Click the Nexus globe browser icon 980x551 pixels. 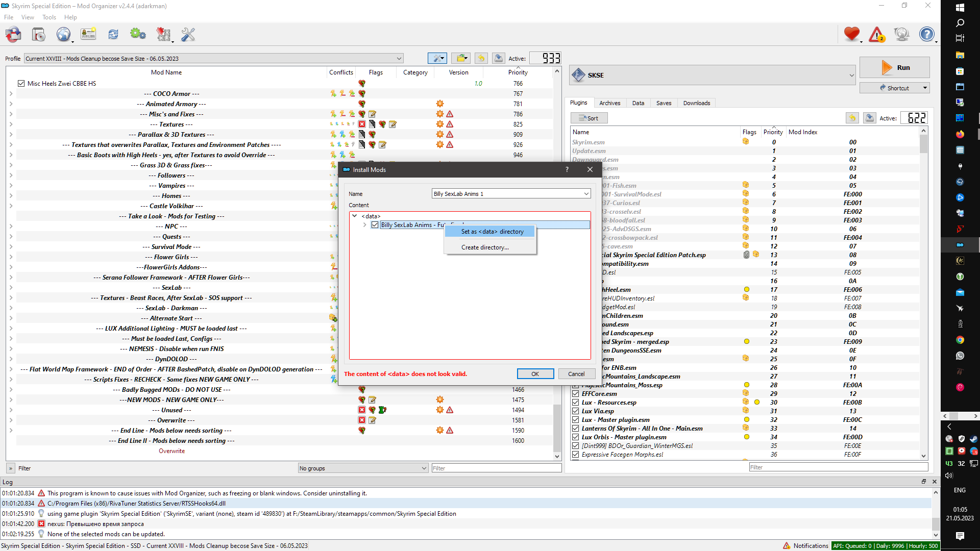(x=63, y=35)
